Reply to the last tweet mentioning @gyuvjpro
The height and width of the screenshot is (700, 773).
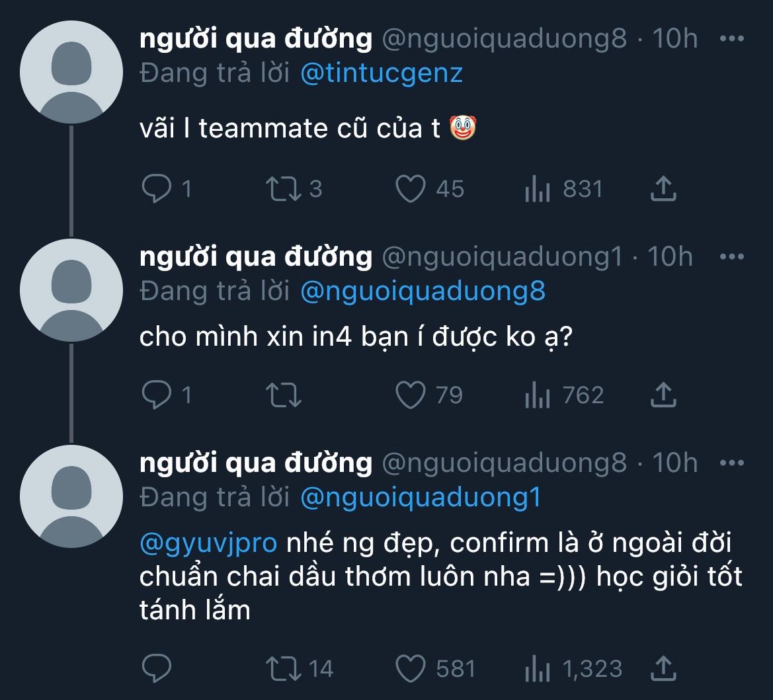pyautogui.click(x=157, y=668)
